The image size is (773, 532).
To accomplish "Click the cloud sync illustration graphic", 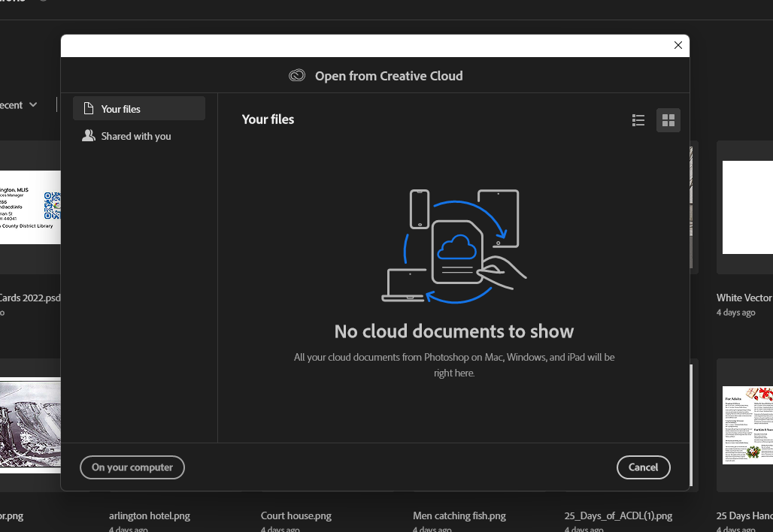I will 454,244.
